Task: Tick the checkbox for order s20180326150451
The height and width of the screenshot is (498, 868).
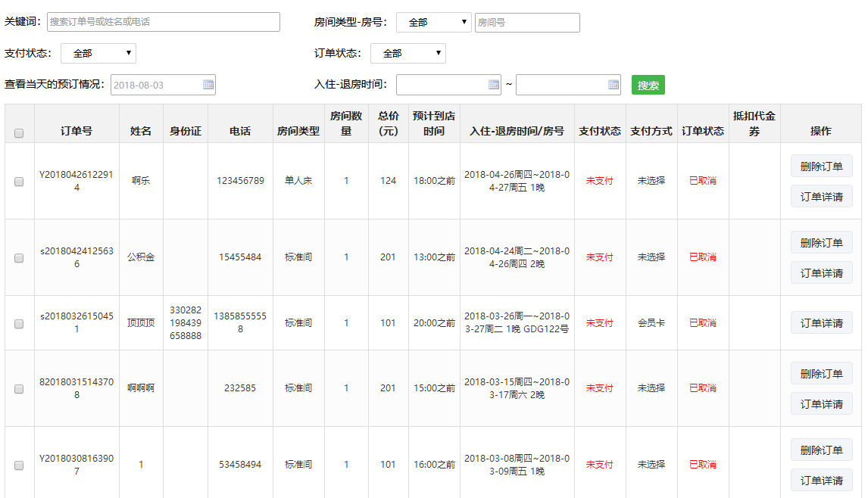Action: pos(19,324)
